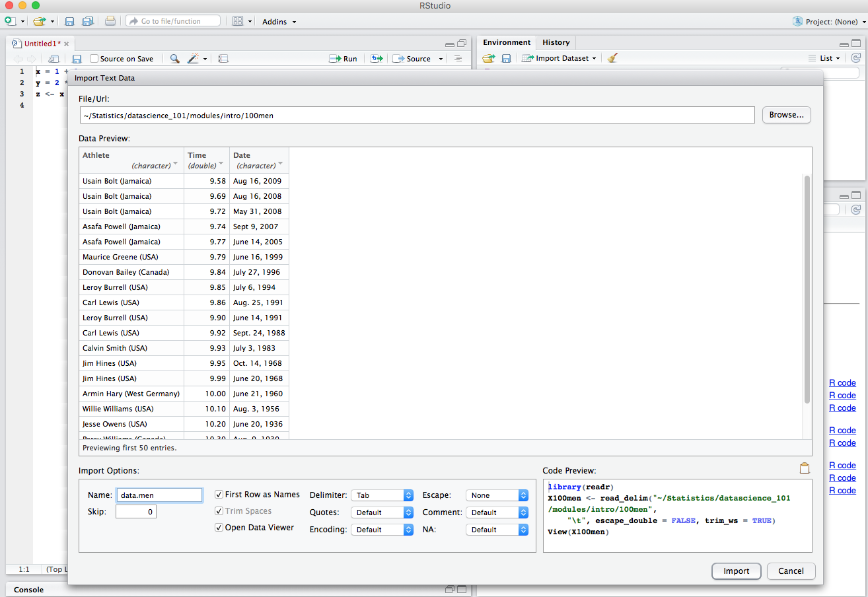Open the Addins menu
Image resolution: width=868 pixels, height=597 pixels.
pos(279,21)
